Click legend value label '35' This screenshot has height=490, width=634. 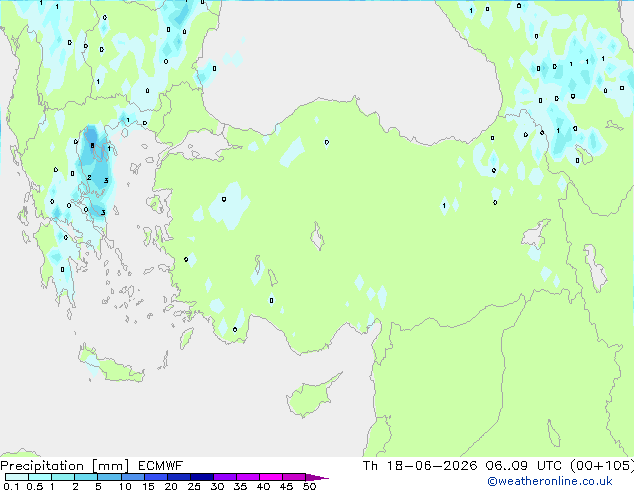(240, 486)
